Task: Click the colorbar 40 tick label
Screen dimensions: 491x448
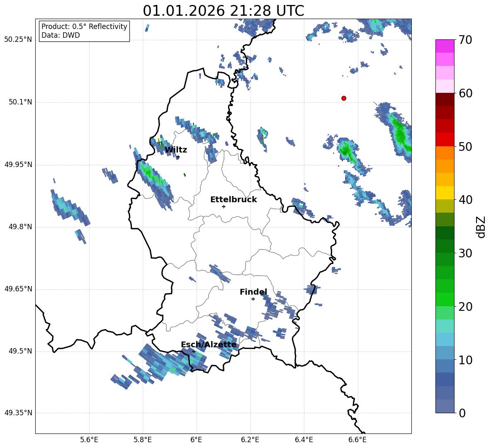Action: [465, 200]
